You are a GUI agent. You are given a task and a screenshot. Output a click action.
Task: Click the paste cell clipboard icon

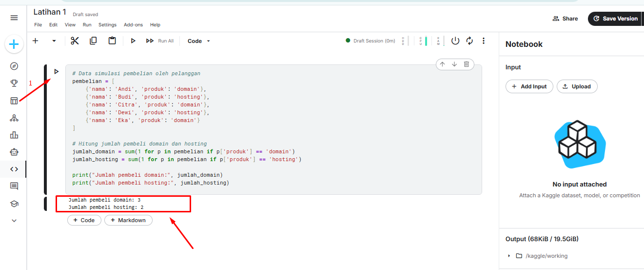(x=112, y=41)
